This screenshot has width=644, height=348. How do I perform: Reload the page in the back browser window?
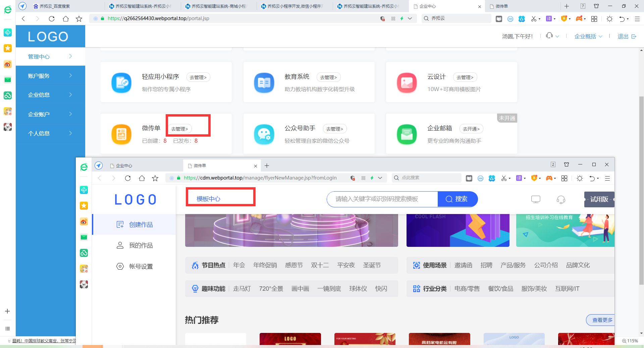coord(52,19)
